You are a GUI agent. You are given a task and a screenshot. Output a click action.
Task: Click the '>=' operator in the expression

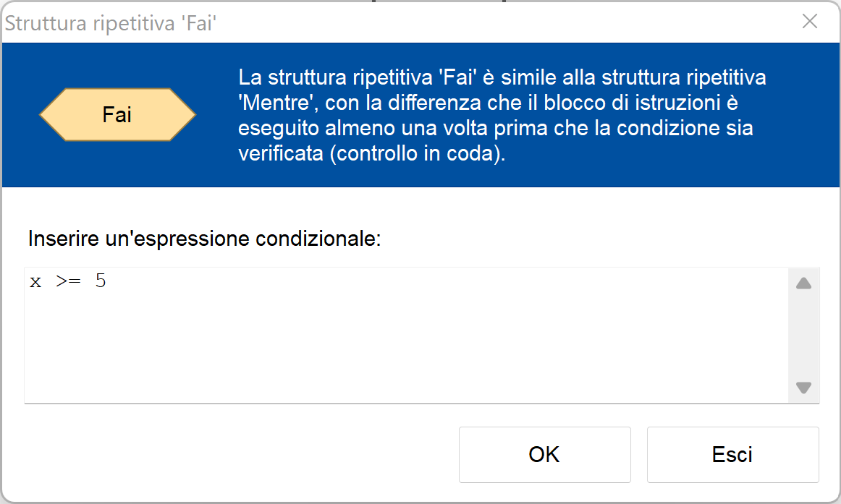pos(68,281)
